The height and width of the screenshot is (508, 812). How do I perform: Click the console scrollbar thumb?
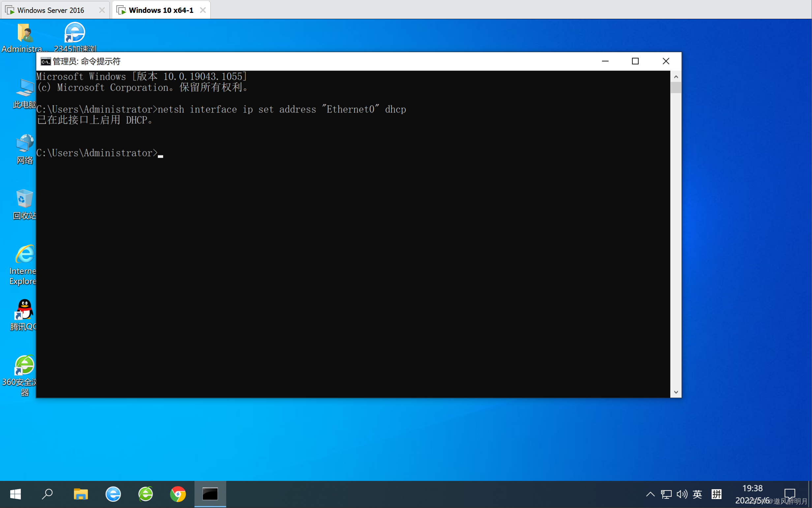coord(676,88)
